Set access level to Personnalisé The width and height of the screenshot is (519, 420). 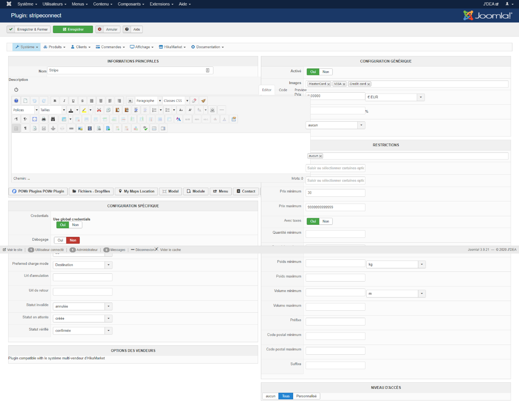(306, 396)
